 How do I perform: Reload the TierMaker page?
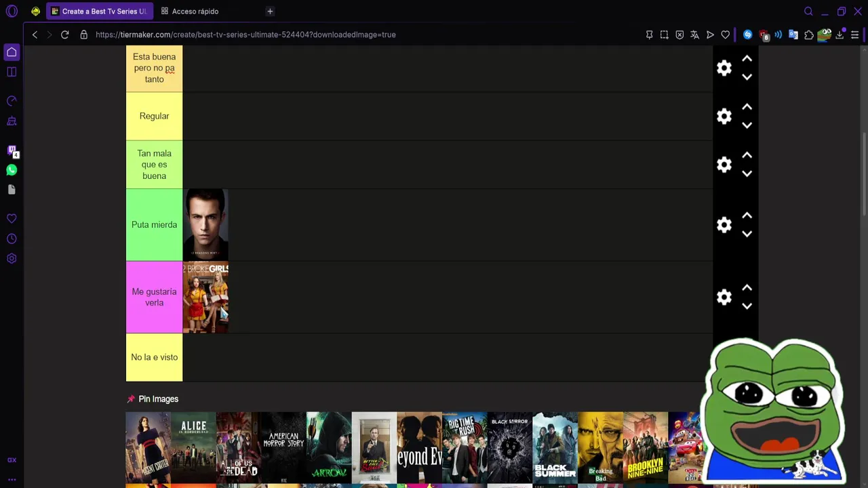click(x=65, y=35)
